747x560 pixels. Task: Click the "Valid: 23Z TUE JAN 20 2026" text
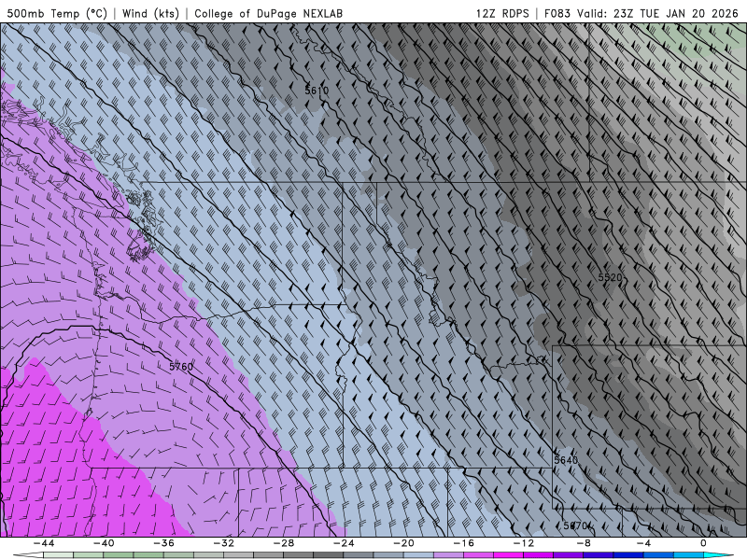pyautogui.click(x=657, y=13)
